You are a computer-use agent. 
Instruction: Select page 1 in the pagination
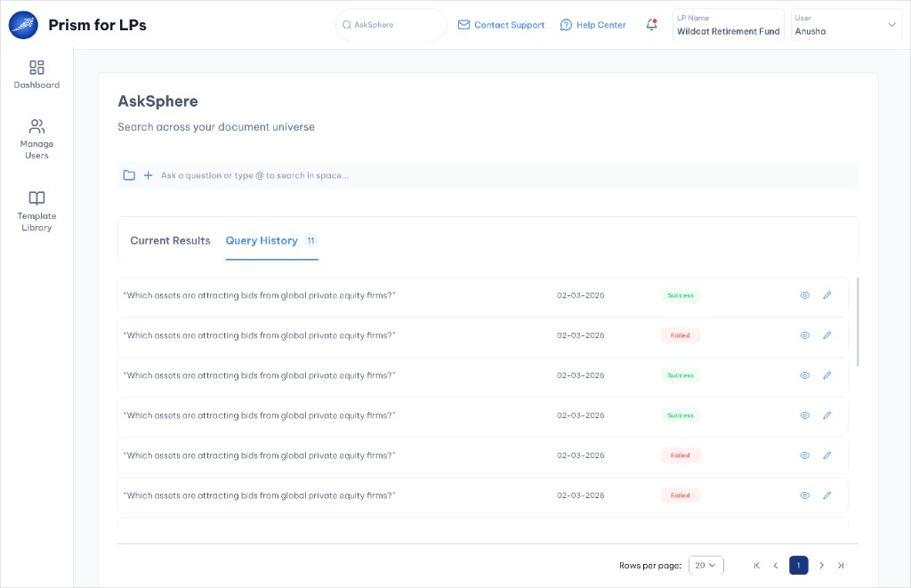[x=798, y=566]
